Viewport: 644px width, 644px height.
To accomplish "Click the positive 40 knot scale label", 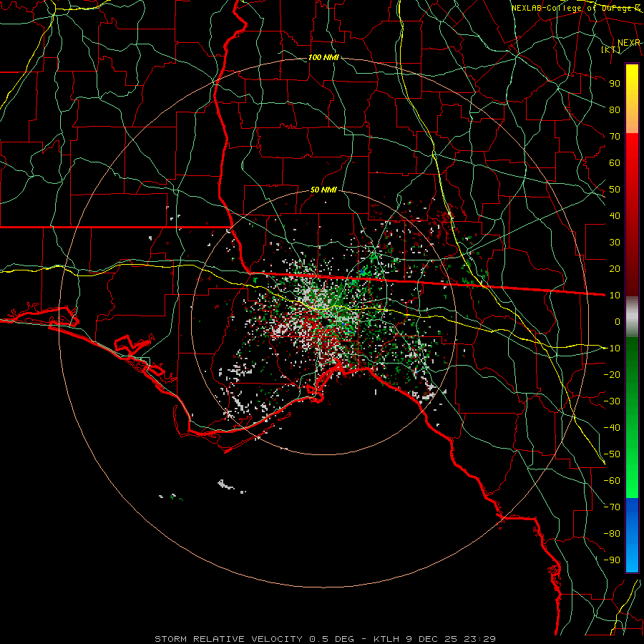I will 615,215.
